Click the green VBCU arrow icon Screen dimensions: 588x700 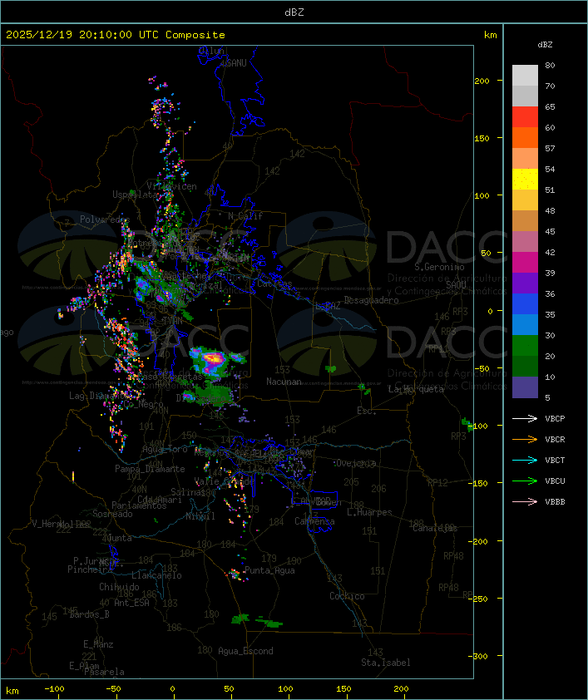tap(525, 481)
